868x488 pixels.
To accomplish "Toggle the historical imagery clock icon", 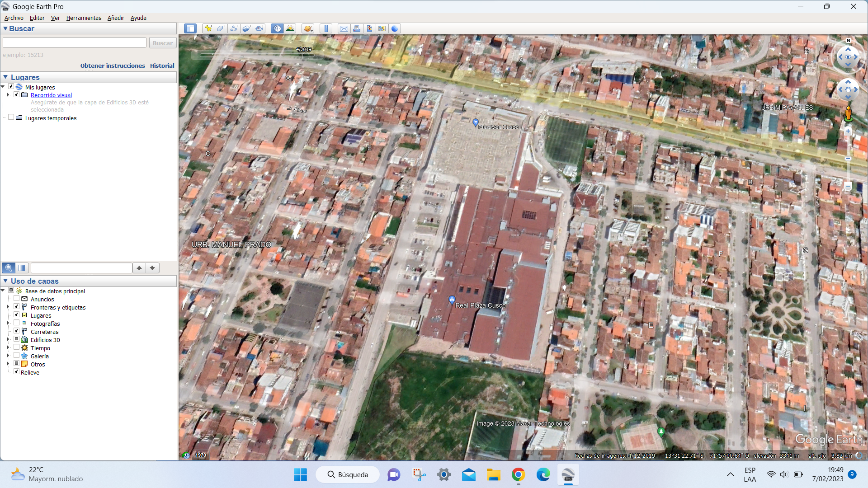I will pos(277,28).
